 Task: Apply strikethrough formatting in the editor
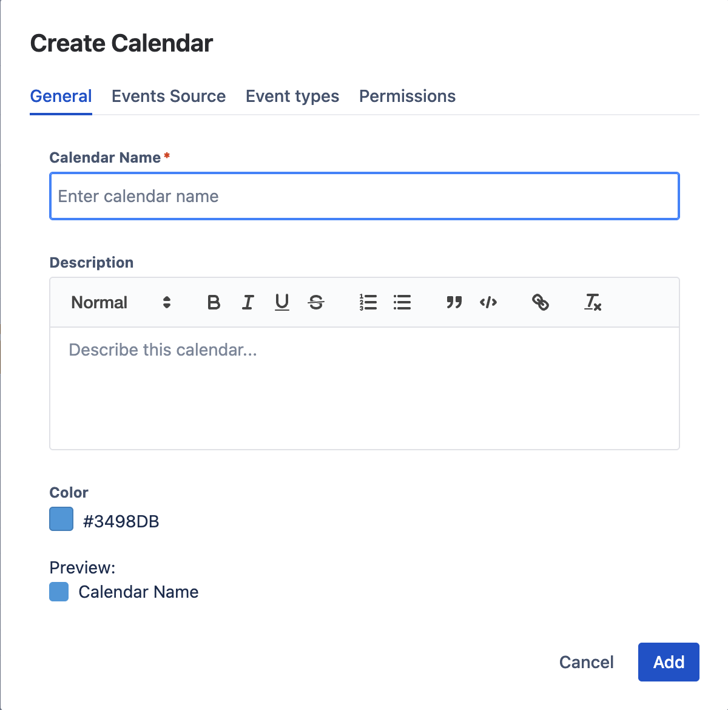tap(316, 302)
